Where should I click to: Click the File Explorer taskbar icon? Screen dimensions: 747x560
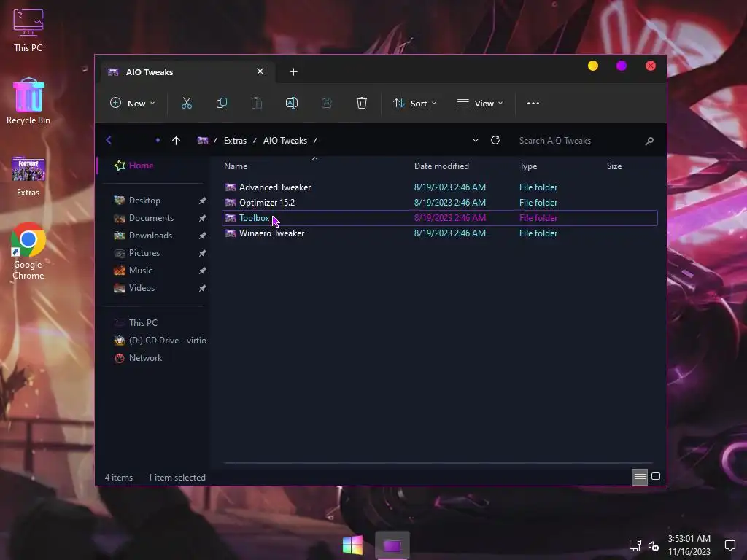tap(392, 545)
